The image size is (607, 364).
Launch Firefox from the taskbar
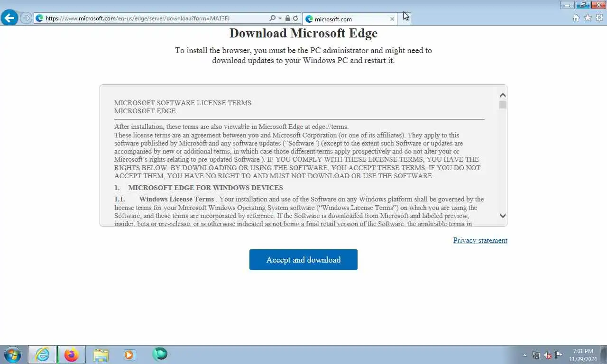71,355
